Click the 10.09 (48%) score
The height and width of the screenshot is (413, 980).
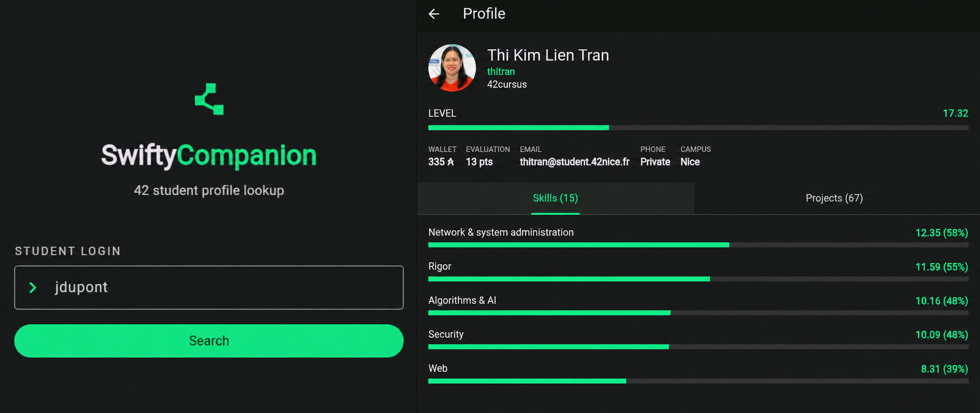point(941,335)
